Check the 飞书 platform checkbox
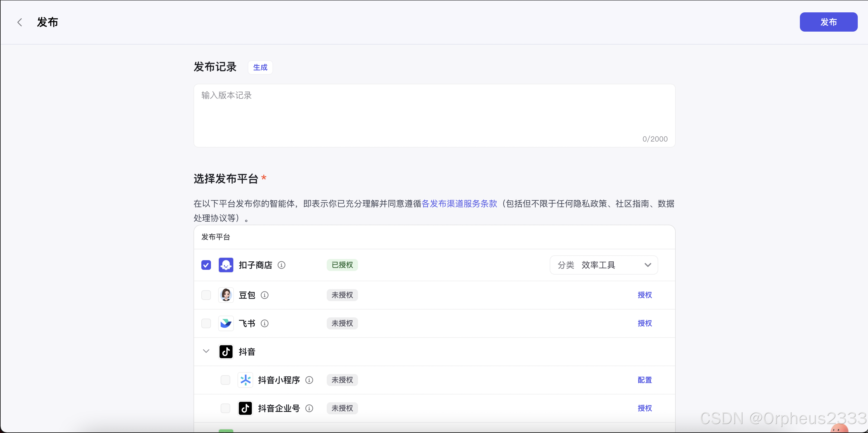Viewport: 868px width, 433px height. click(206, 323)
